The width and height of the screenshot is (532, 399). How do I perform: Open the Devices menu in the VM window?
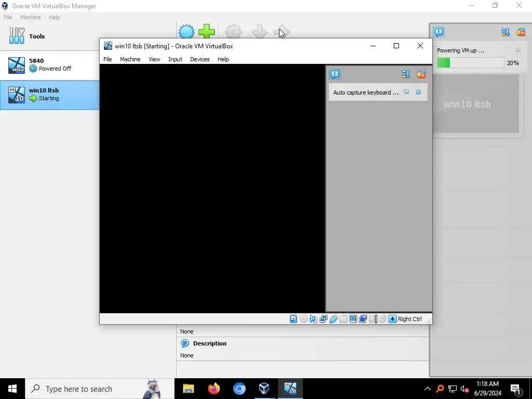[x=200, y=59]
